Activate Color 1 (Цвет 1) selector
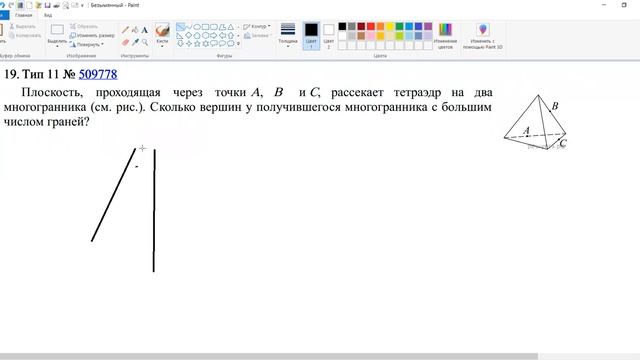 311,36
